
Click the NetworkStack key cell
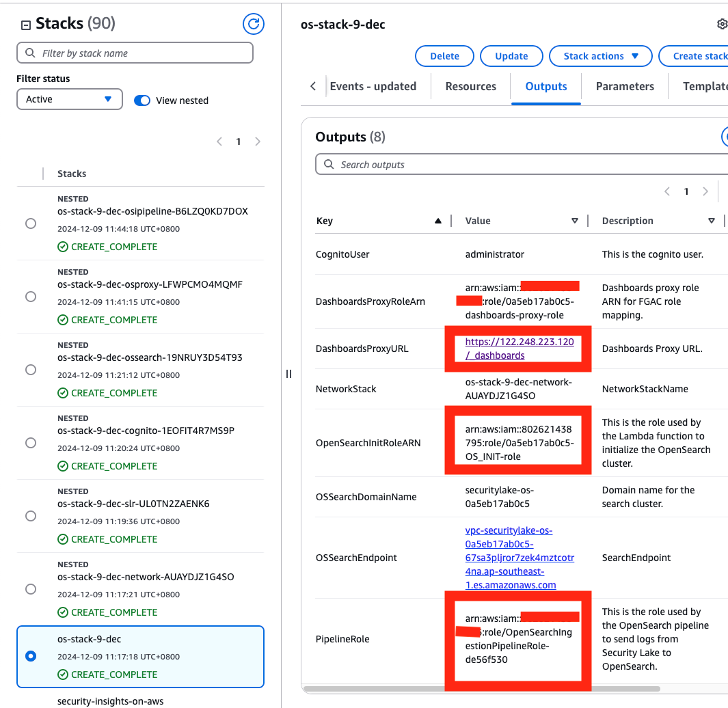point(345,389)
